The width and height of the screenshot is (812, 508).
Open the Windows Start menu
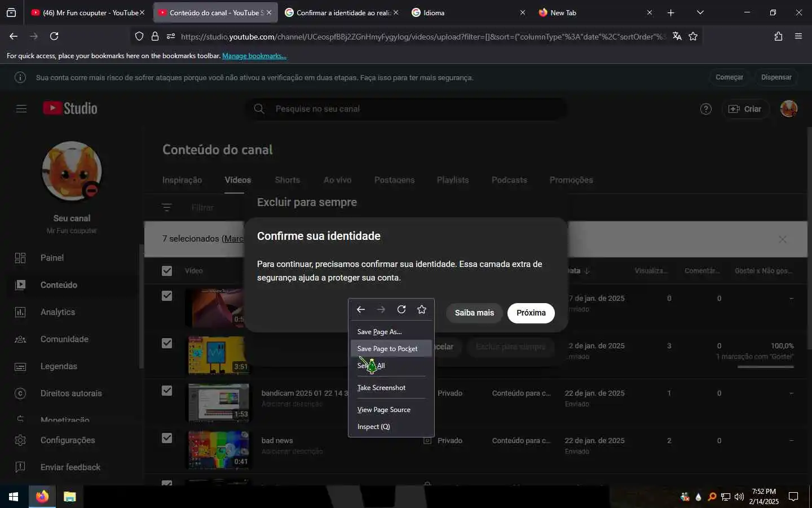coord(14,497)
